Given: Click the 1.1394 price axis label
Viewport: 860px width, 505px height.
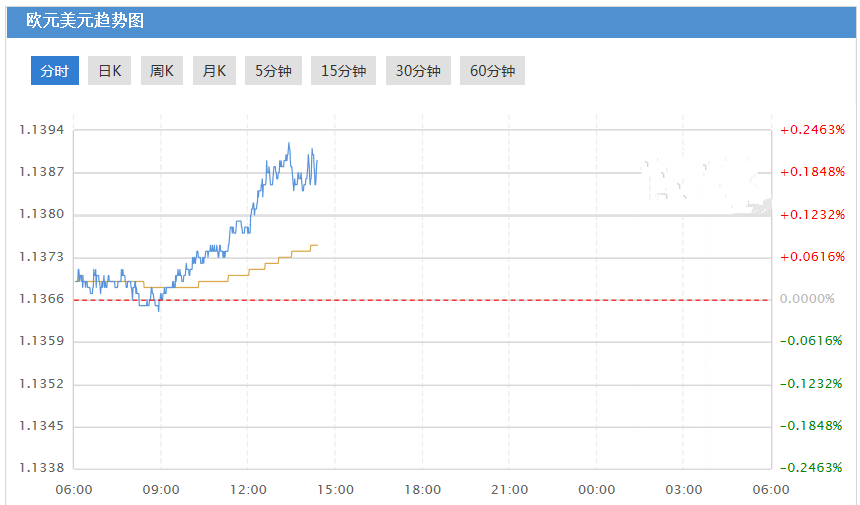Looking at the screenshot, I should click(x=41, y=130).
